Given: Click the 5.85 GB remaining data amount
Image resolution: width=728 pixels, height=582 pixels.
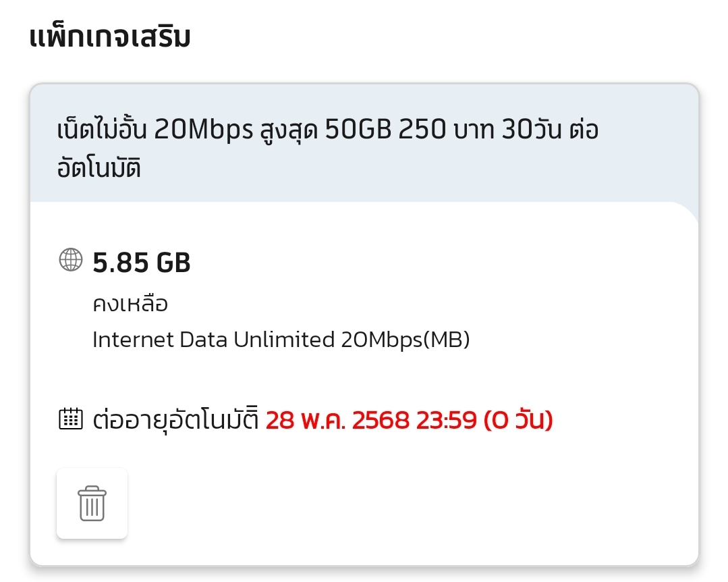Looking at the screenshot, I should tap(142, 263).
